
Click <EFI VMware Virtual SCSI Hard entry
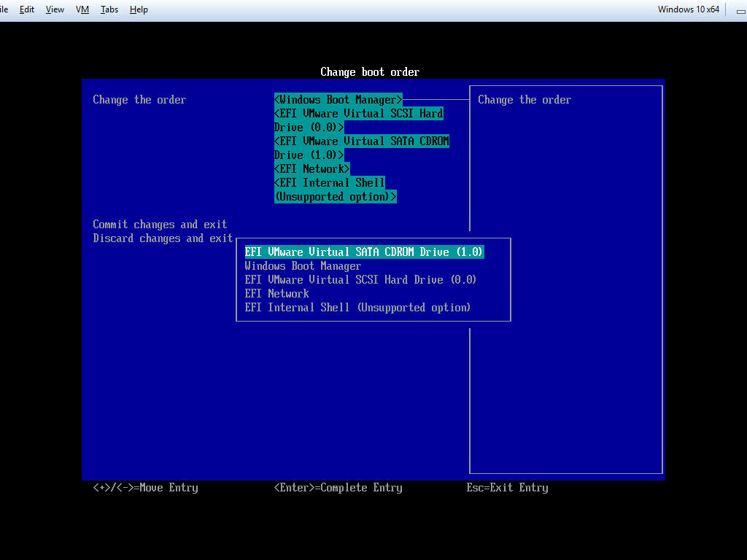click(x=359, y=120)
